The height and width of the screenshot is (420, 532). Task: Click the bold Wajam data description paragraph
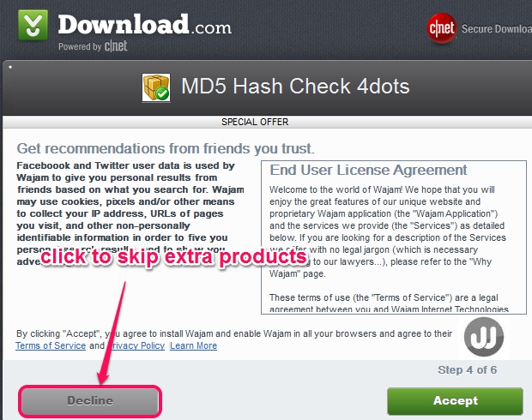click(130, 213)
